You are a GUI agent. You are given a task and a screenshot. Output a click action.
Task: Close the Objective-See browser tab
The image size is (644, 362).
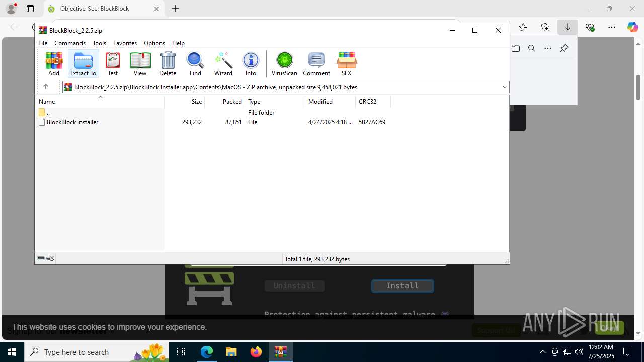[x=156, y=9]
